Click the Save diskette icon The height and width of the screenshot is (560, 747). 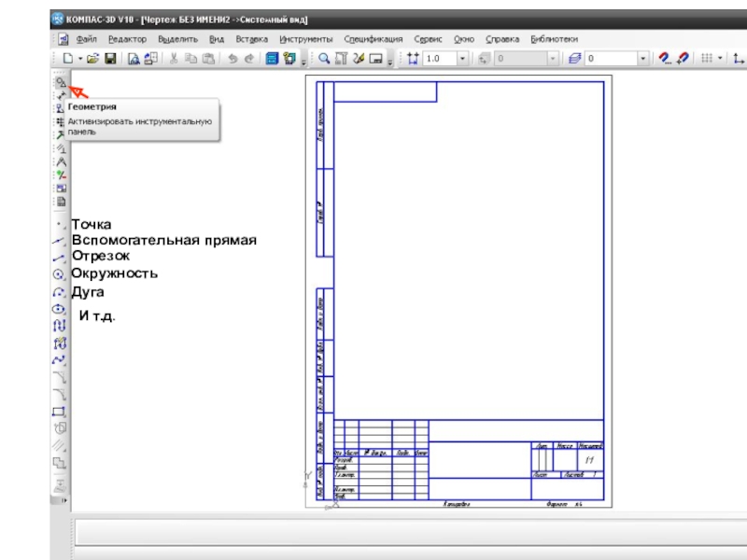[110, 59]
